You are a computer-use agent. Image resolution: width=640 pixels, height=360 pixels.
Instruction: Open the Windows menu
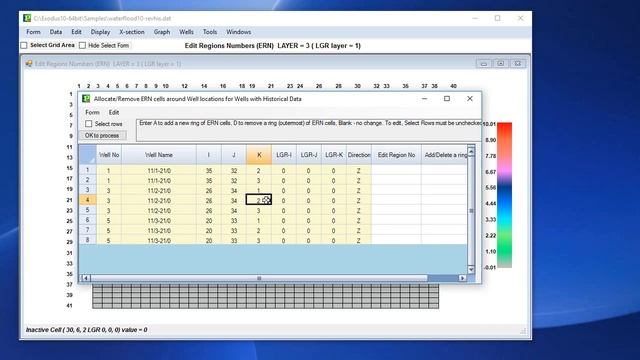click(x=239, y=32)
